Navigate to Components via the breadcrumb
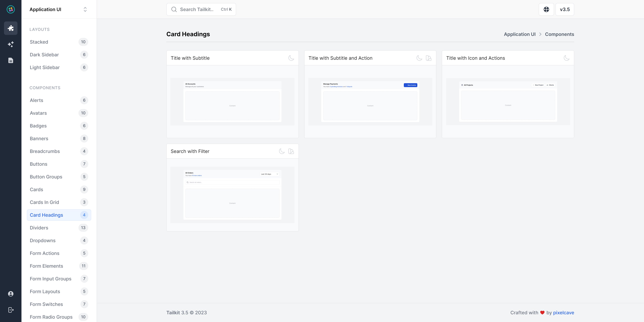 pyautogui.click(x=559, y=34)
